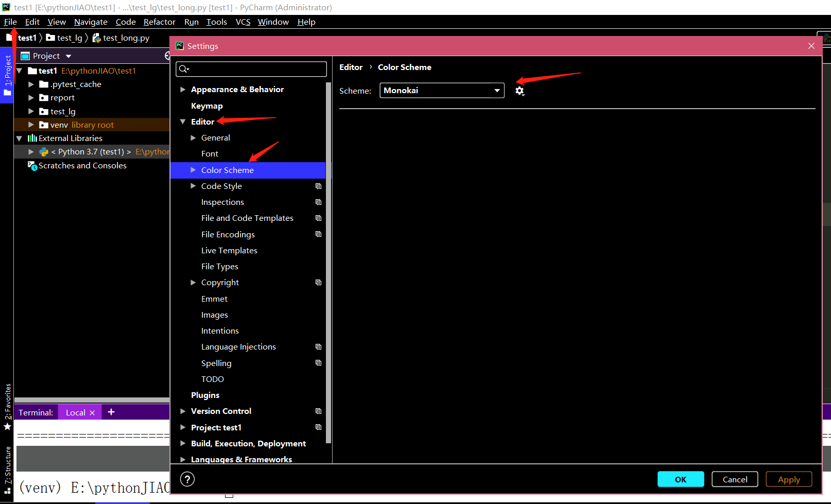Click the OK button

[x=681, y=479]
